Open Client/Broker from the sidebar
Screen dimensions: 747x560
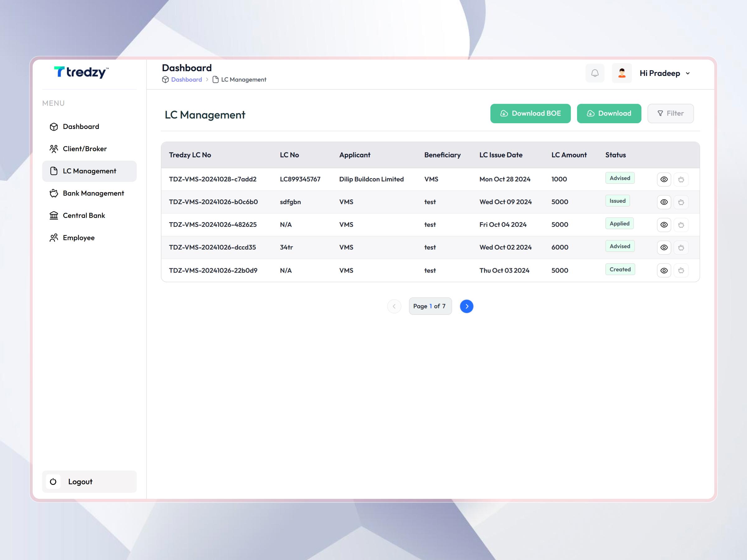84,148
